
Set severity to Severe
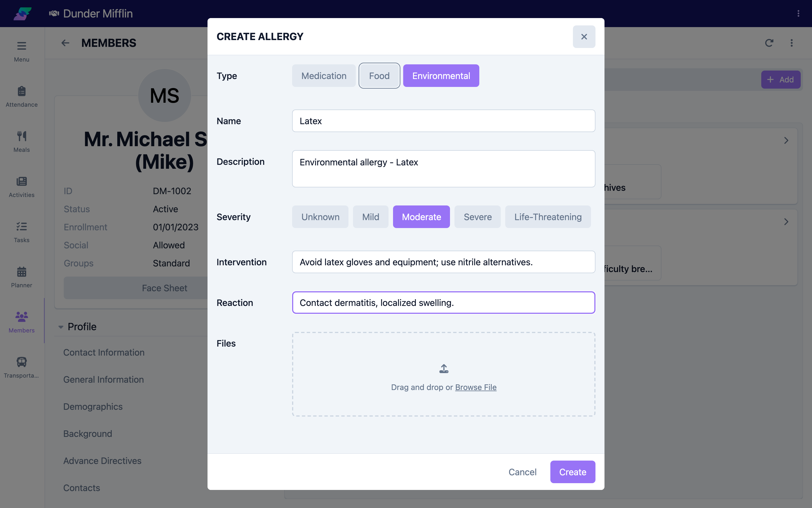pos(477,217)
